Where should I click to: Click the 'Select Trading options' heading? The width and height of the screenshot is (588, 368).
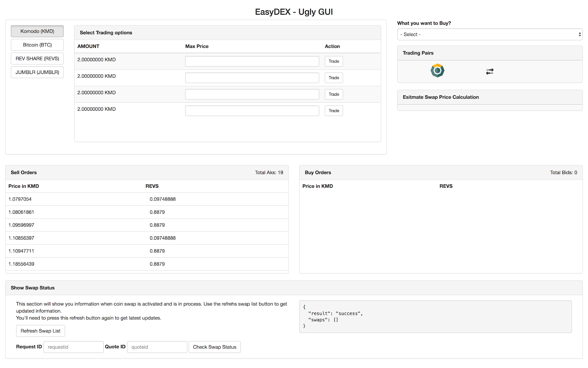106,33
